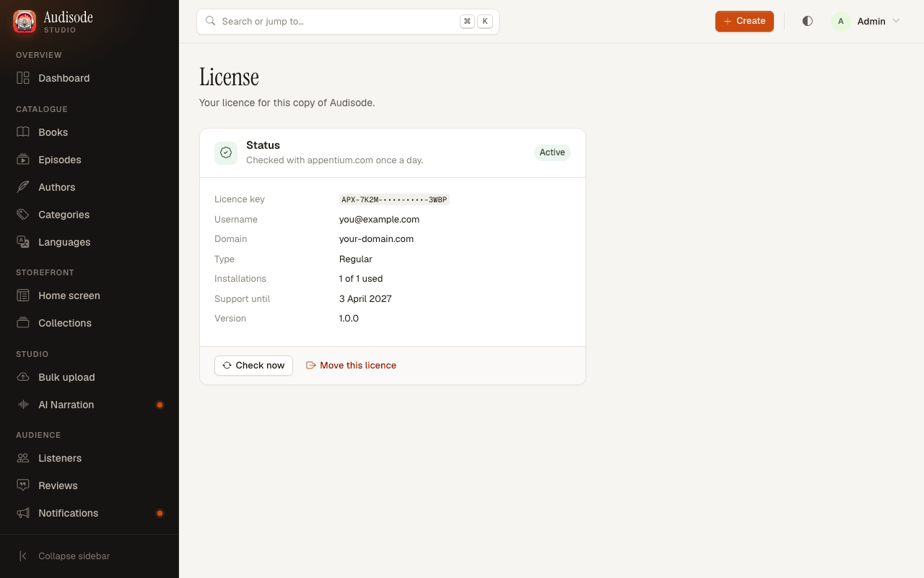The height and width of the screenshot is (578, 924).
Task: Expand the Admin account dropdown chevron
Action: click(896, 21)
